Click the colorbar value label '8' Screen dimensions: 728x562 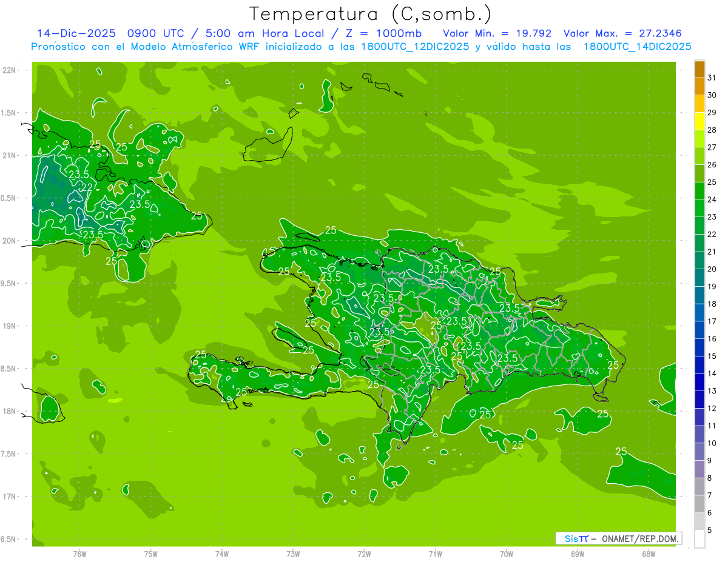tap(709, 478)
